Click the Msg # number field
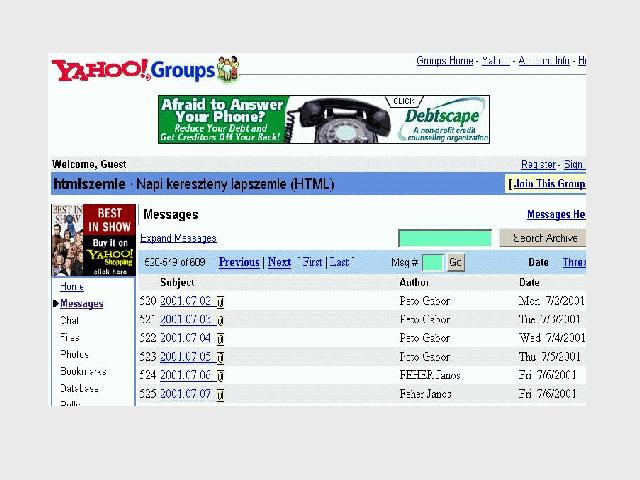 click(433, 262)
